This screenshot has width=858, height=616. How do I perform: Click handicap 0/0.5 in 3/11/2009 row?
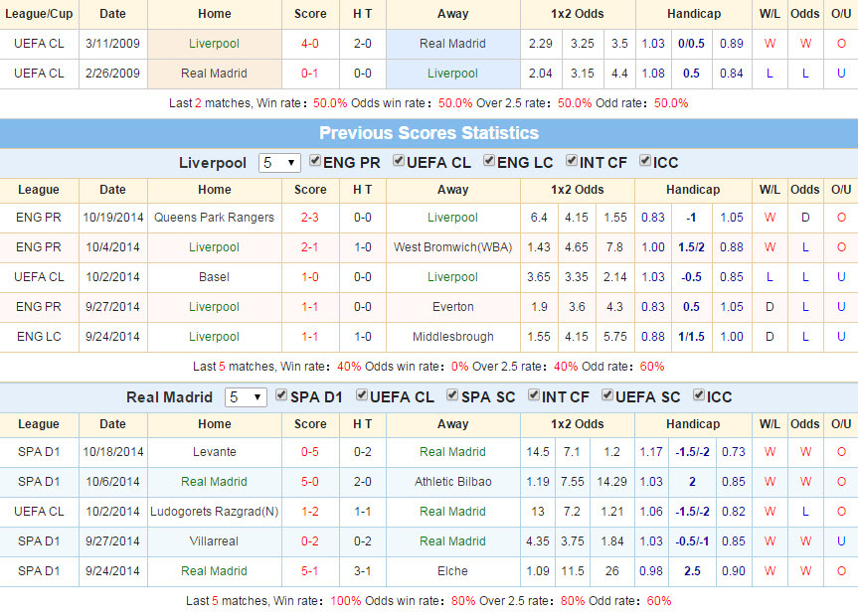point(691,44)
